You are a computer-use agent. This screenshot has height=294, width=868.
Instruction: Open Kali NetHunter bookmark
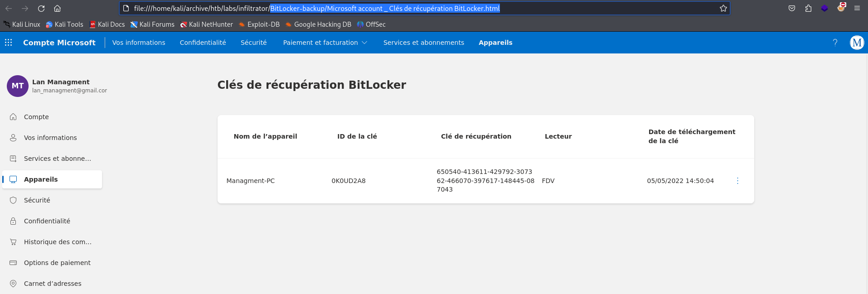click(x=206, y=24)
